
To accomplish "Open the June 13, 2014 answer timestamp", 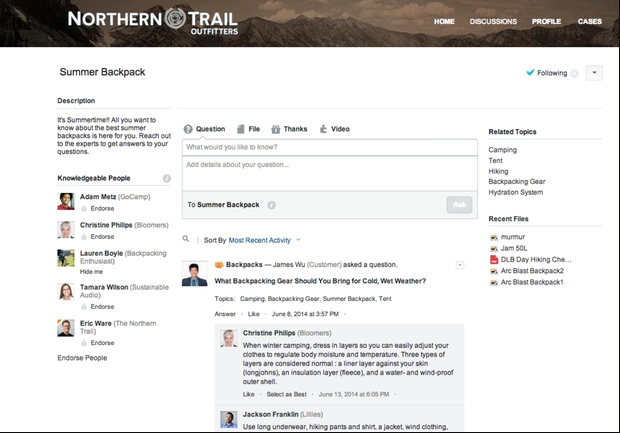I will pyautogui.click(x=354, y=394).
